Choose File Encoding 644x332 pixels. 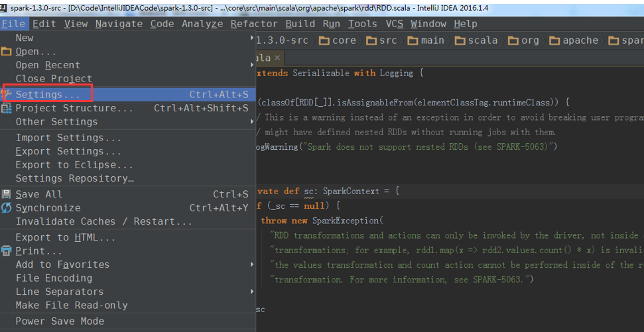point(128,278)
